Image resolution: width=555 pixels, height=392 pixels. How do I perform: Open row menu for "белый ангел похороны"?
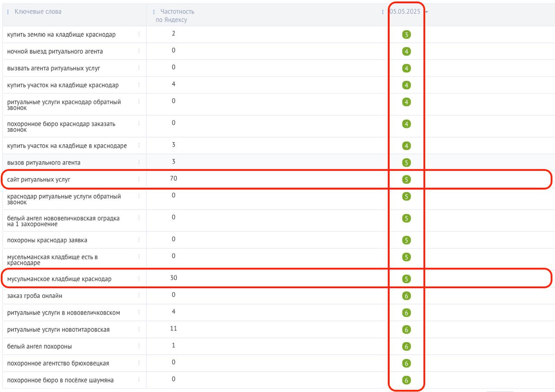(139, 346)
